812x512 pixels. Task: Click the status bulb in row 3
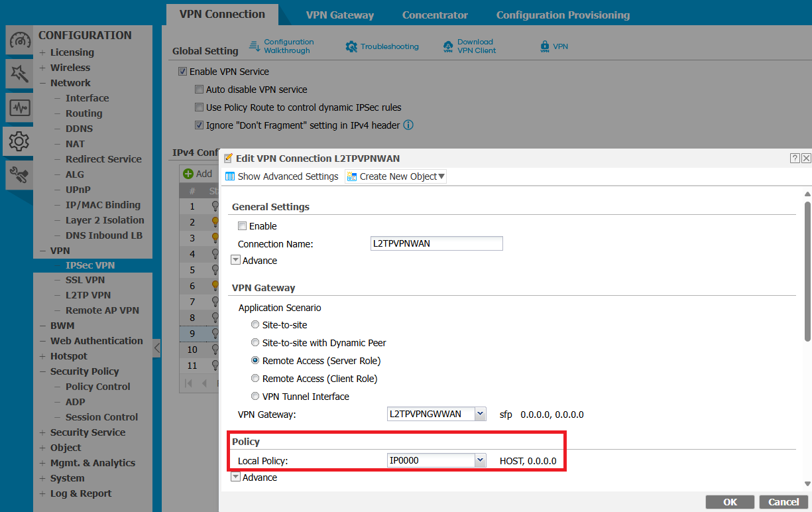click(x=215, y=238)
